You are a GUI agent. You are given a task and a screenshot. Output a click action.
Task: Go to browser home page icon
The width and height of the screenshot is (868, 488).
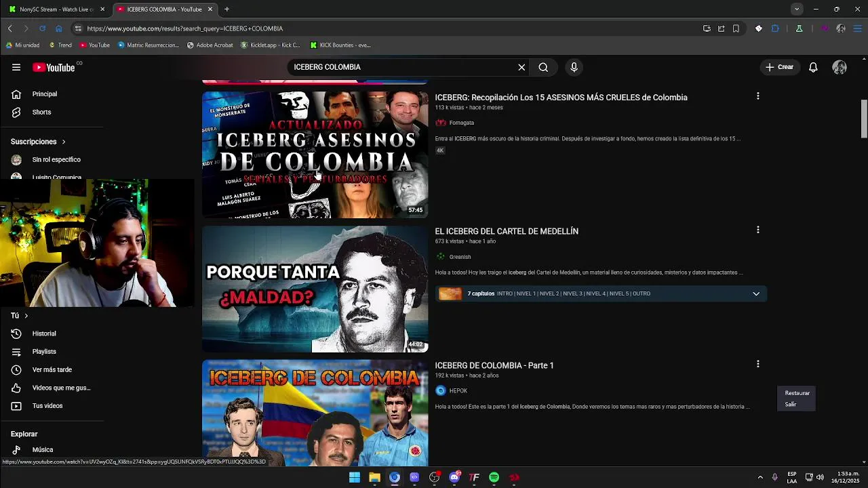[x=58, y=28]
